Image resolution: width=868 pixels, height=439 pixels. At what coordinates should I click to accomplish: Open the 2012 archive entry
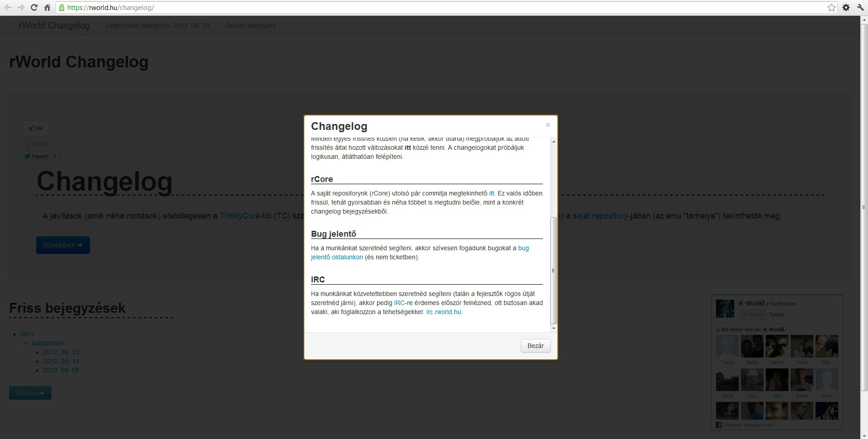pos(28,334)
